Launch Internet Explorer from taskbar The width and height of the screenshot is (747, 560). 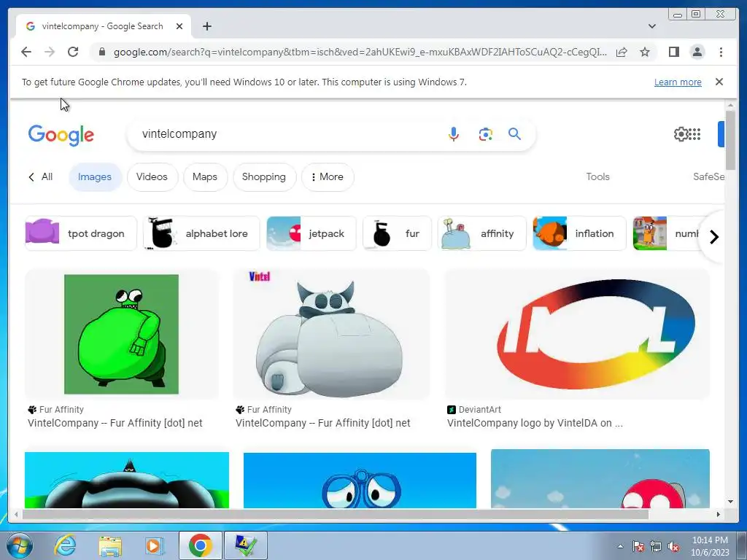pos(65,545)
